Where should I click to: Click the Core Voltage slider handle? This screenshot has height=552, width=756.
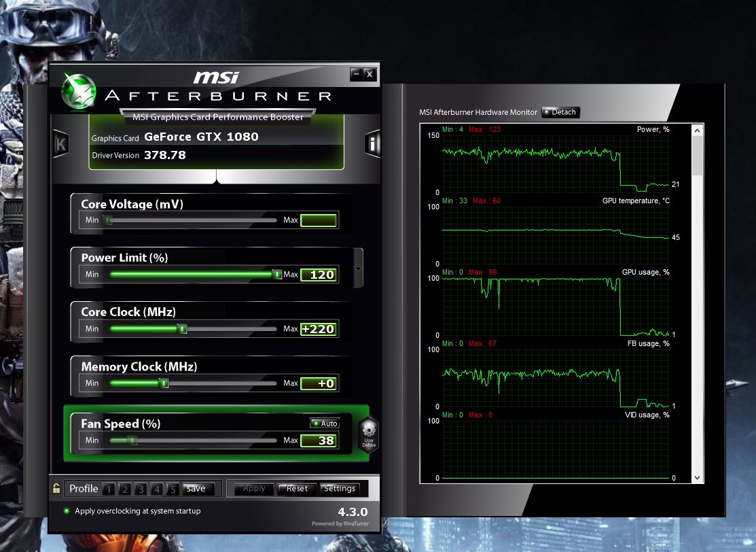coord(109,220)
